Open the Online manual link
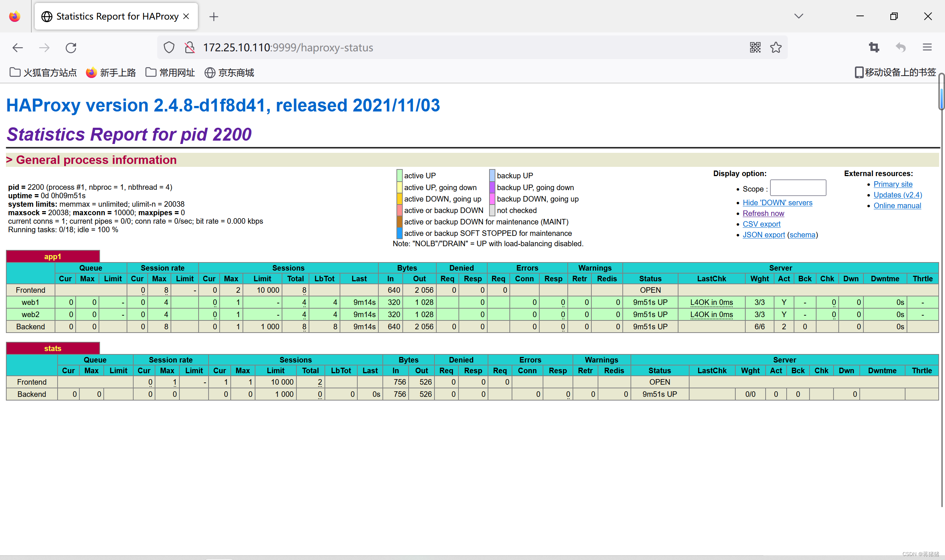The image size is (945, 560). click(897, 206)
